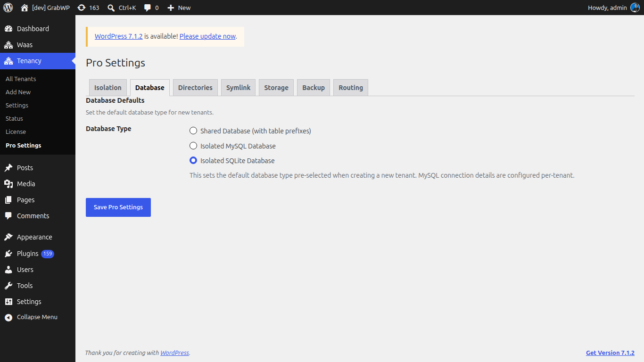Click the Please update now link
The image size is (644, 362).
pos(207,36)
